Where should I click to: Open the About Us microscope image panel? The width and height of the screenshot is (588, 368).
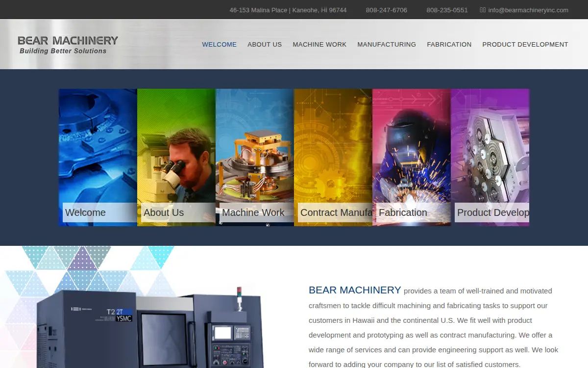[176, 158]
